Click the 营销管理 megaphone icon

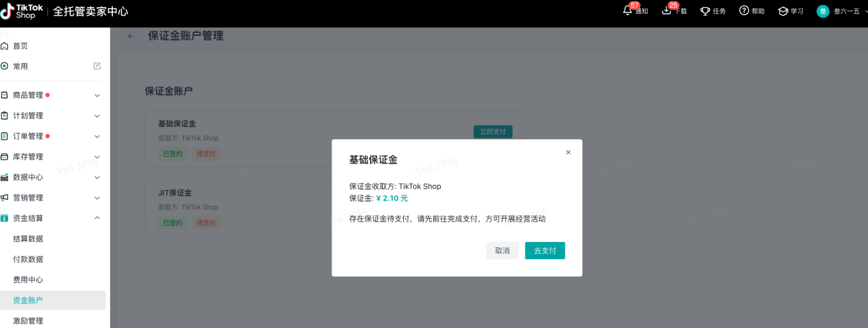point(5,198)
